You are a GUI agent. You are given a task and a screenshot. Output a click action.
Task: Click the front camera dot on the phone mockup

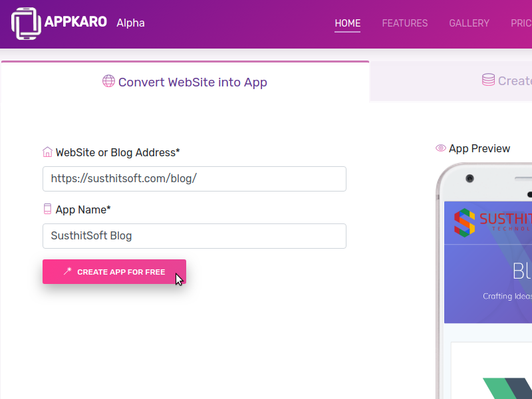469,178
